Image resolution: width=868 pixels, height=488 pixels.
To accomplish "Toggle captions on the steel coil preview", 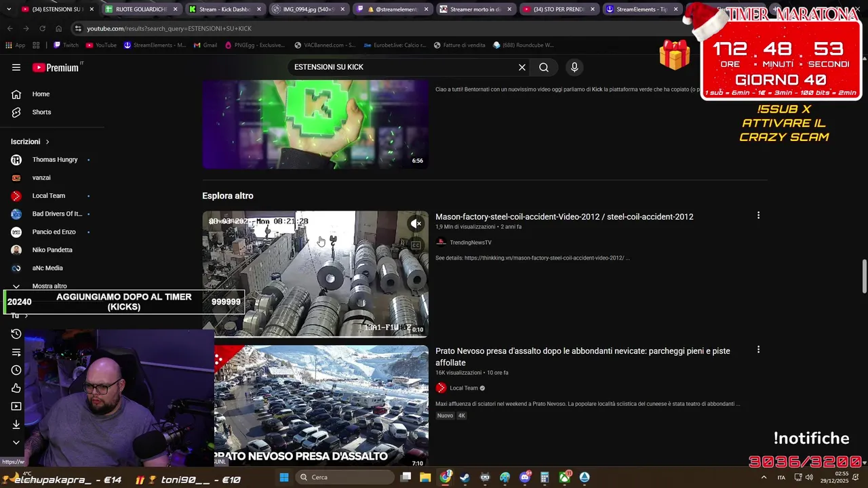I will (416, 245).
